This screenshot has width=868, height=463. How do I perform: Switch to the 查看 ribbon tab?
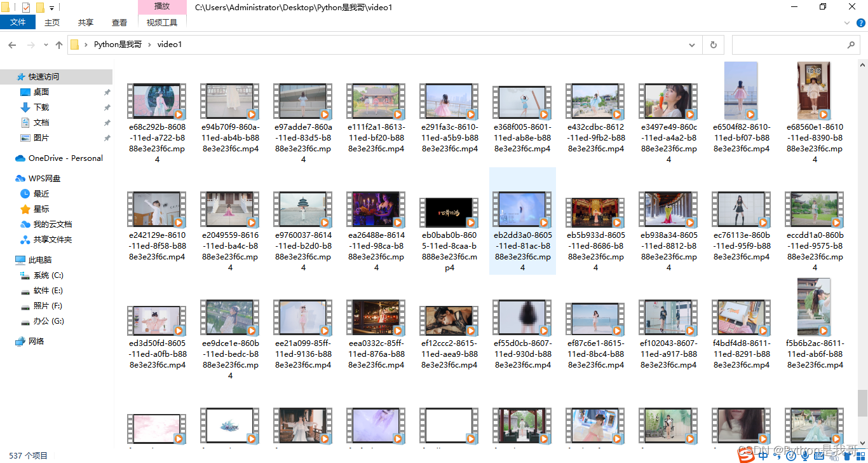[x=119, y=22]
